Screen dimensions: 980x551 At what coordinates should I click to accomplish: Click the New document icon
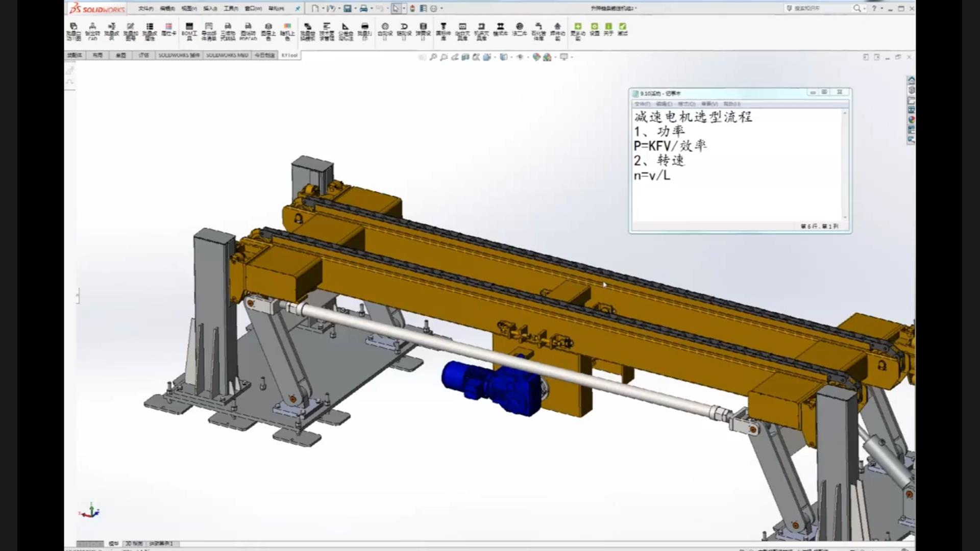(315, 9)
